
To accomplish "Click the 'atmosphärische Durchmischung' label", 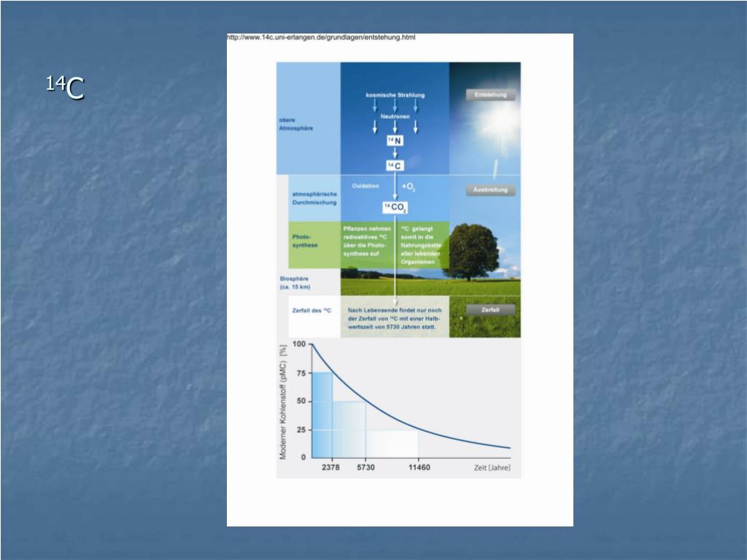I will click(x=314, y=198).
